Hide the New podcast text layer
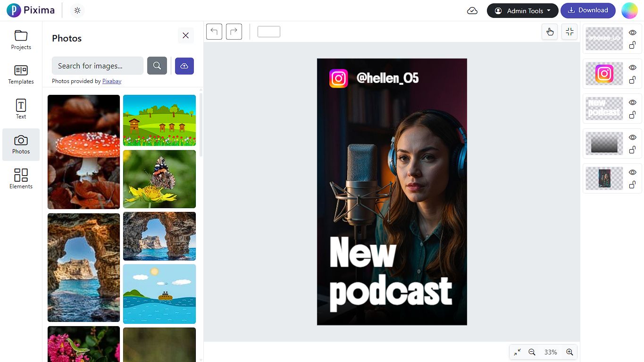 pyautogui.click(x=633, y=102)
